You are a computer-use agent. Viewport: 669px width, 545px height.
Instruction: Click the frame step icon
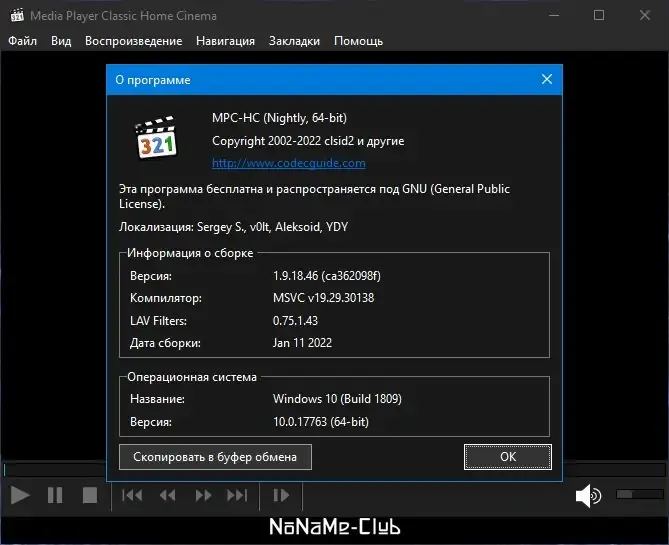click(281, 495)
